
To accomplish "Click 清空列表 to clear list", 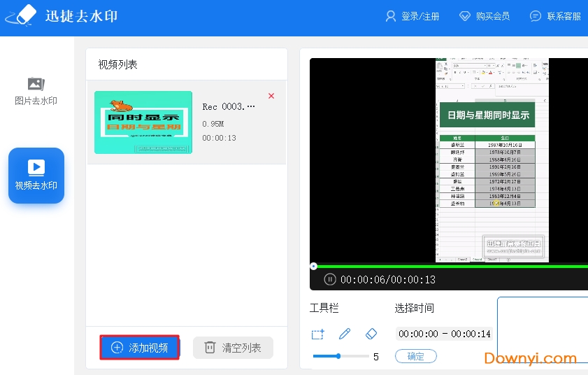I will [233, 348].
